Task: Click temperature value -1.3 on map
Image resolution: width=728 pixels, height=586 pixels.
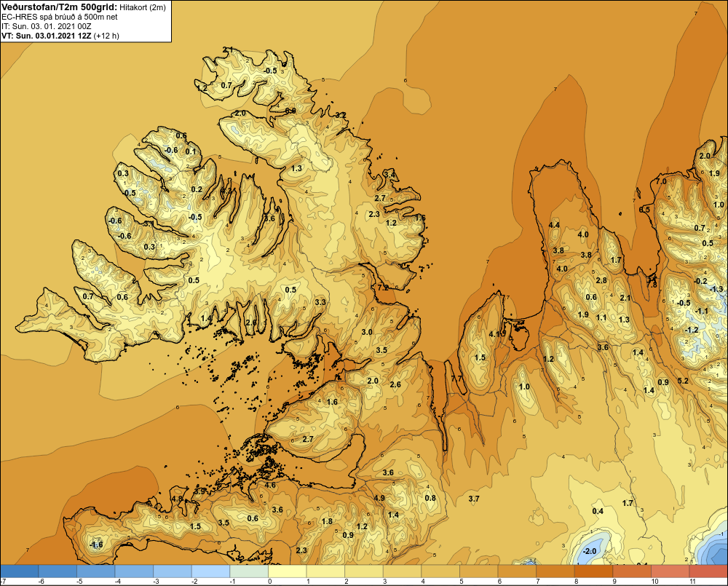Action: pyautogui.click(x=716, y=289)
